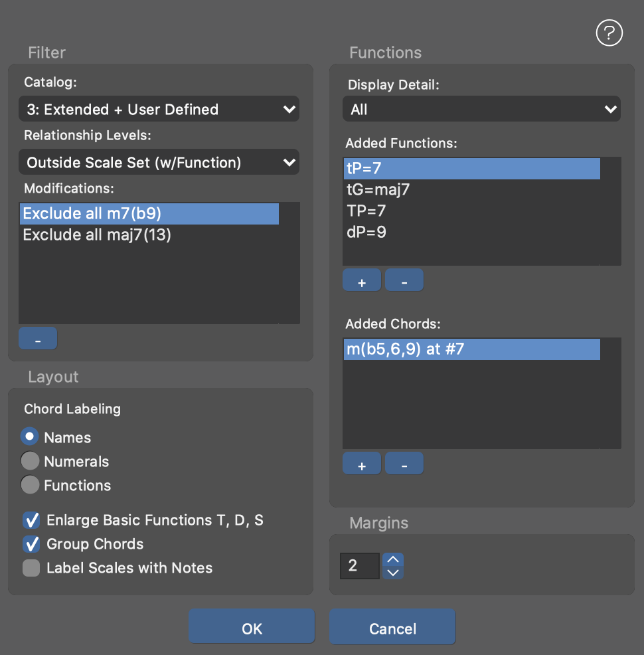Select Numerals chord labeling option

(x=31, y=462)
